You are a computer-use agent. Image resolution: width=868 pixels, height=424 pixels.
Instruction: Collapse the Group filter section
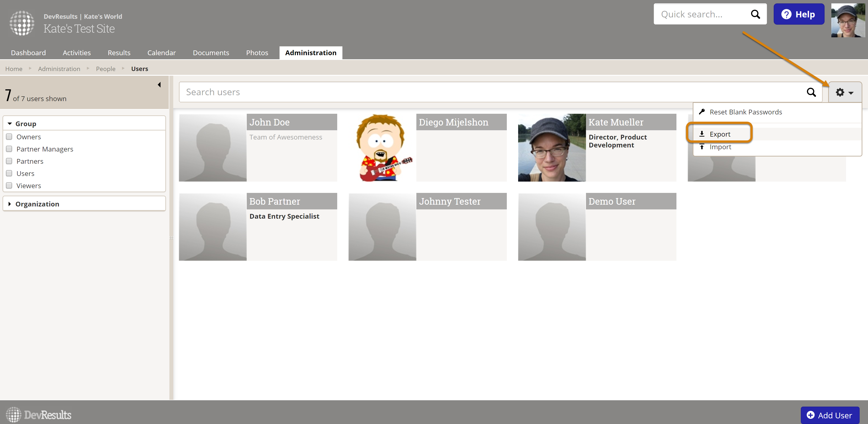tap(10, 124)
